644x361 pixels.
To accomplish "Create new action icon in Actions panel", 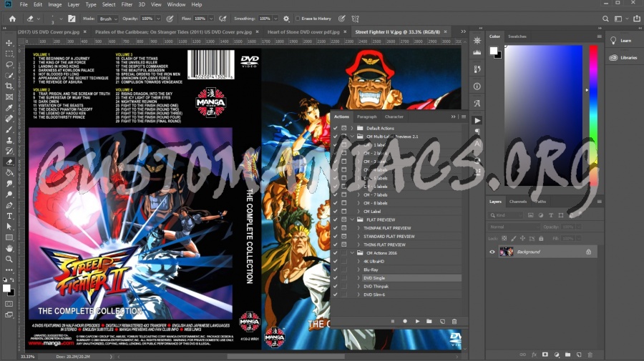I will [x=442, y=321].
